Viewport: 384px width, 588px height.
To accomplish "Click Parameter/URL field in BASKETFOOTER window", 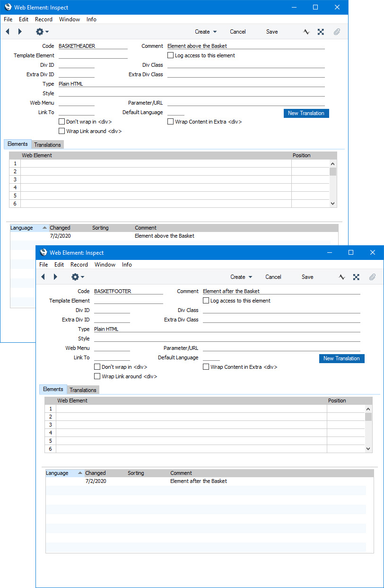I will click(281, 348).
